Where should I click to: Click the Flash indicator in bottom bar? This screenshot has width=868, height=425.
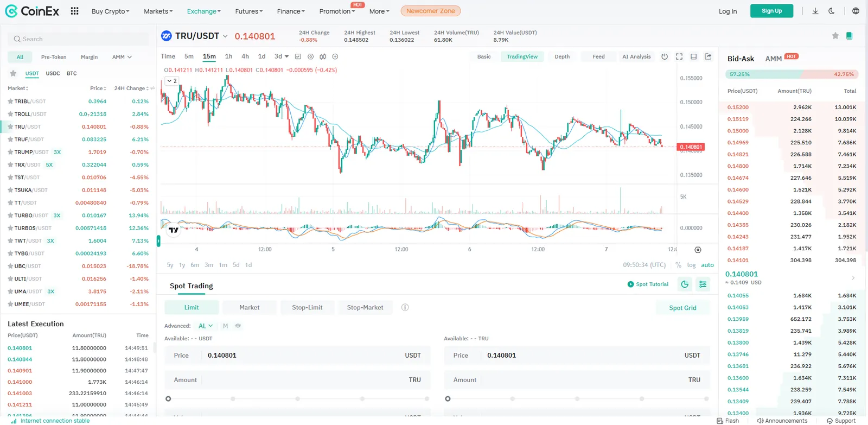pos(727,421)
